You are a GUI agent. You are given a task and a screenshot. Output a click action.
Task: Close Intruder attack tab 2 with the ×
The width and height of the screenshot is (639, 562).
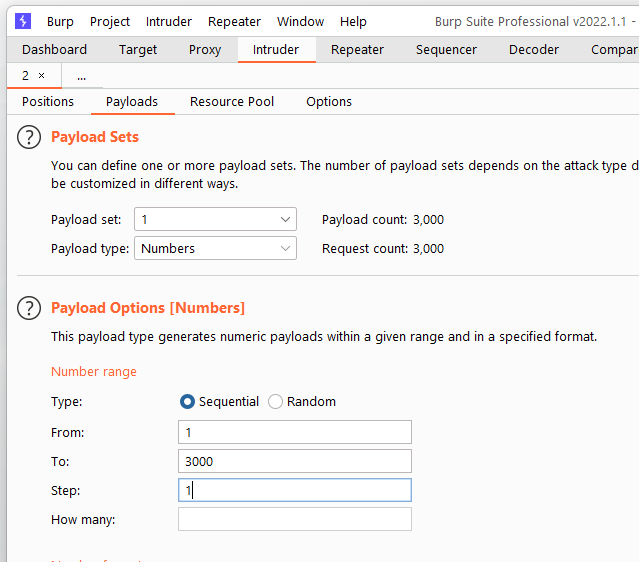click(41, 76)
